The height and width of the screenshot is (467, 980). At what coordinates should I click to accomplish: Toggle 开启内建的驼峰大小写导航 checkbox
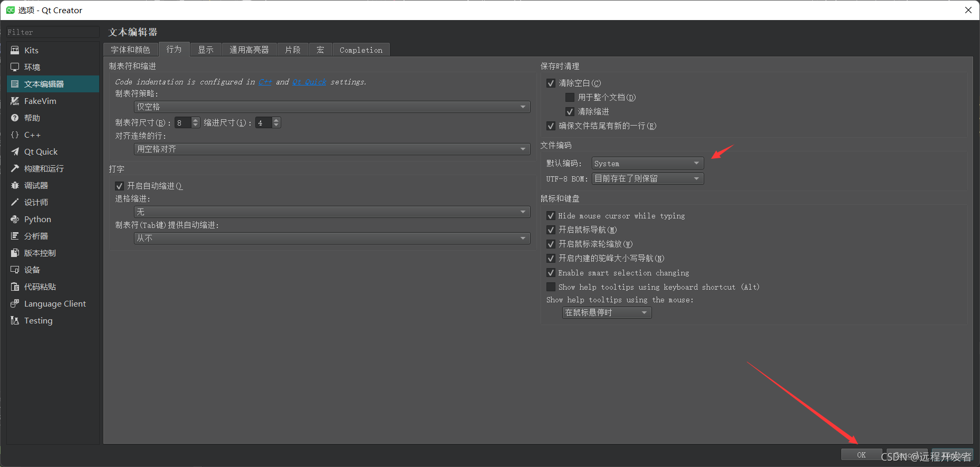[x=551, y=259]
